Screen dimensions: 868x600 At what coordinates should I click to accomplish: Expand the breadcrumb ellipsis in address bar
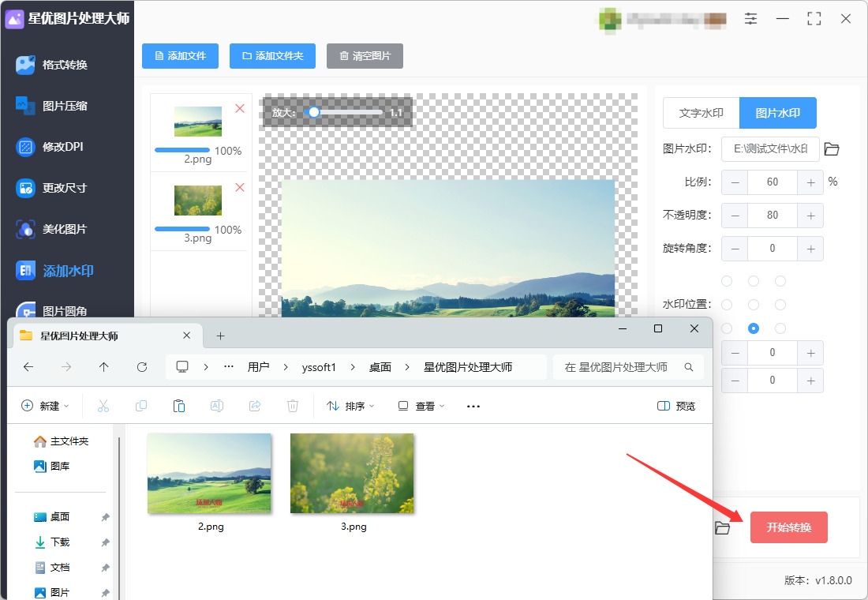pyautogui.click(x=229, y=367)
